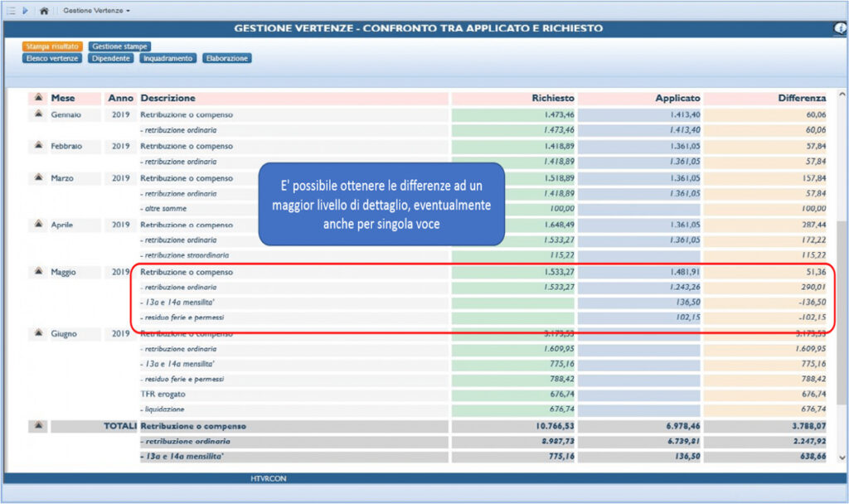Open the Dipendente section
The image size is (849, 504).
110,59
